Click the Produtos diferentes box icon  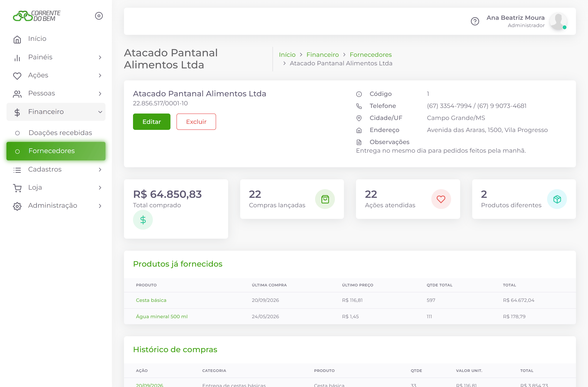pyautogui.click(x=557, y=199)
